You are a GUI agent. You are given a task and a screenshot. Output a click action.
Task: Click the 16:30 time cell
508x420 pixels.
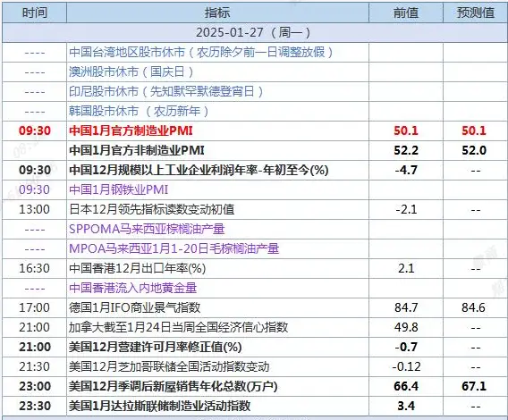(x=34, y=268)
